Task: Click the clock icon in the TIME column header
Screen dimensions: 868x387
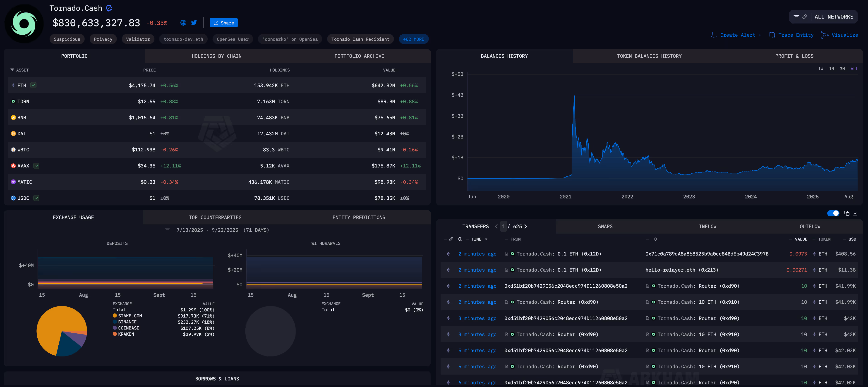Action: 460,239
